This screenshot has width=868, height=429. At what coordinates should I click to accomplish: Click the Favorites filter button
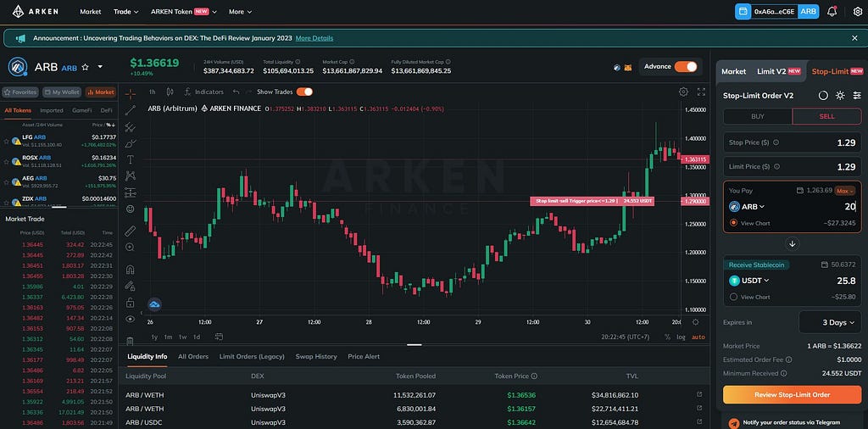click(20, 92)
